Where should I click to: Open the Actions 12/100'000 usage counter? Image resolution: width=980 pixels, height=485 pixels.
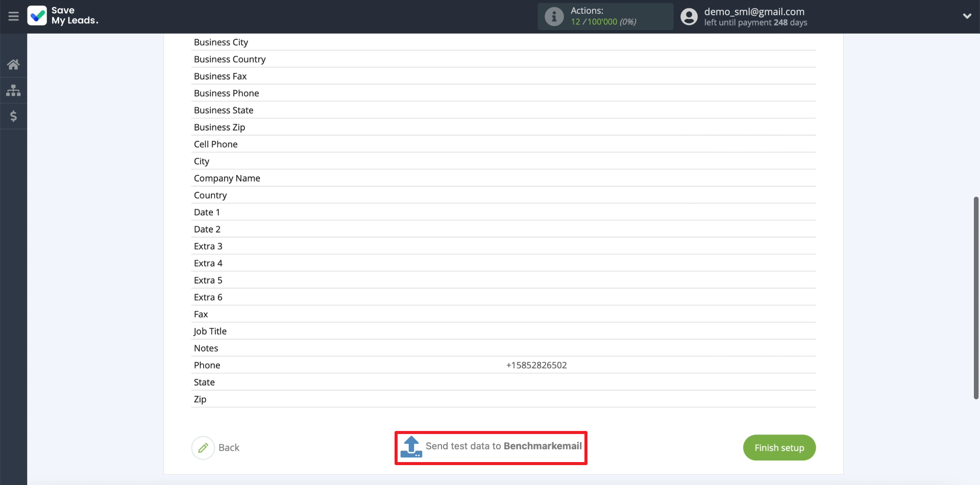tap(603, 21)
